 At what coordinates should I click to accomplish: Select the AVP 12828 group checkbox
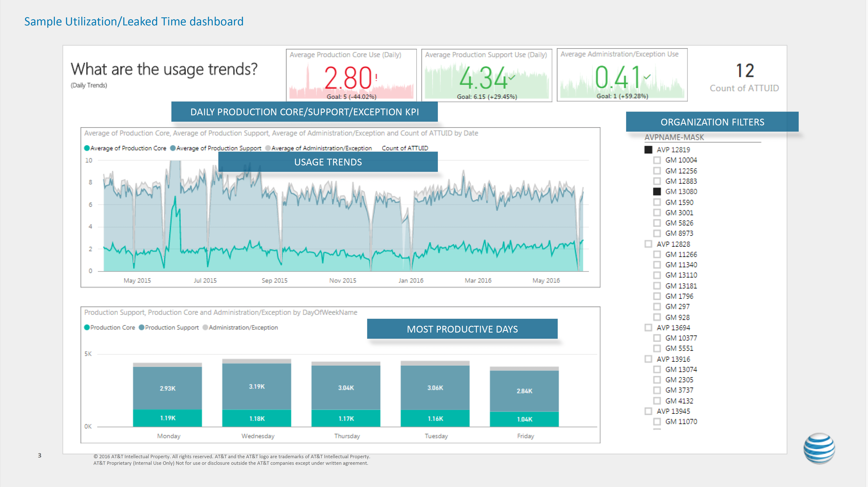648,244
